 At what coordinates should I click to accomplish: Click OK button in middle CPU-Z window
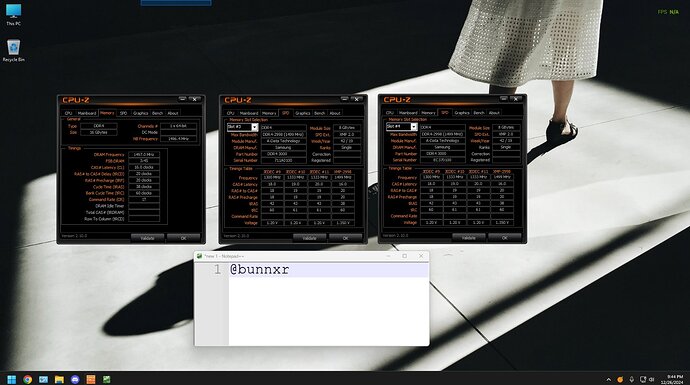click(x=345, y=238)
